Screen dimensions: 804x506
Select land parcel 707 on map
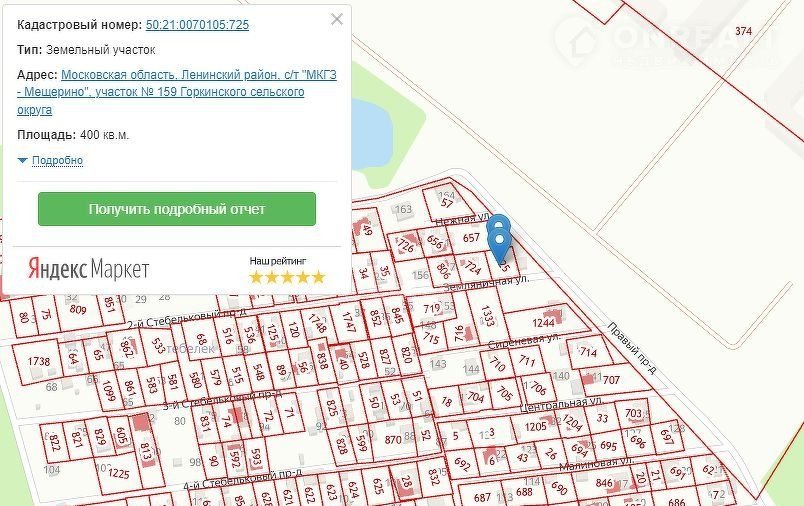611,380
